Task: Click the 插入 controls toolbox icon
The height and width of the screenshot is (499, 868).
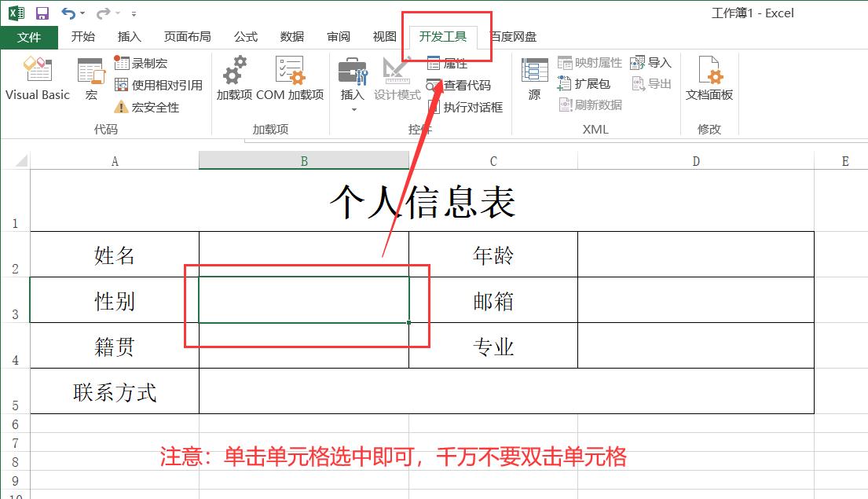Action: (352, 72)
